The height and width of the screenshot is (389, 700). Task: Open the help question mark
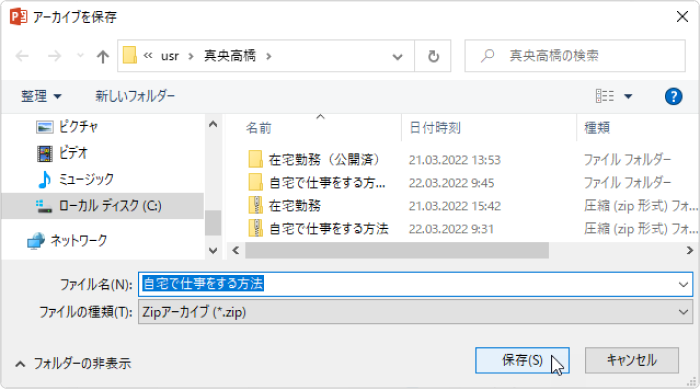[673, 96]
